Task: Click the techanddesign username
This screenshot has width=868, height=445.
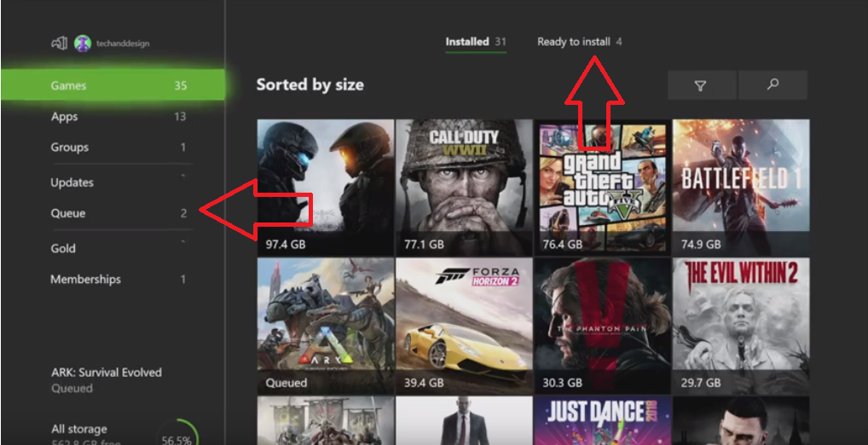Action: 123,43
